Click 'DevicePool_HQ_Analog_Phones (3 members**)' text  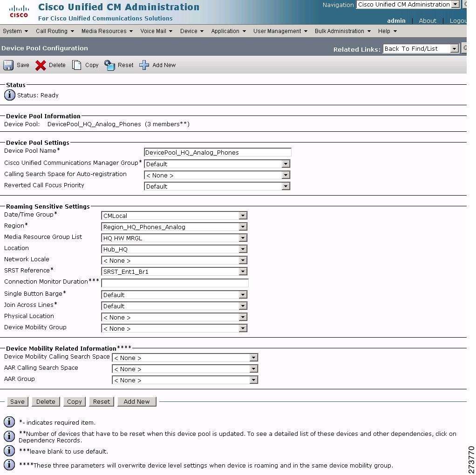pos(118,124)
